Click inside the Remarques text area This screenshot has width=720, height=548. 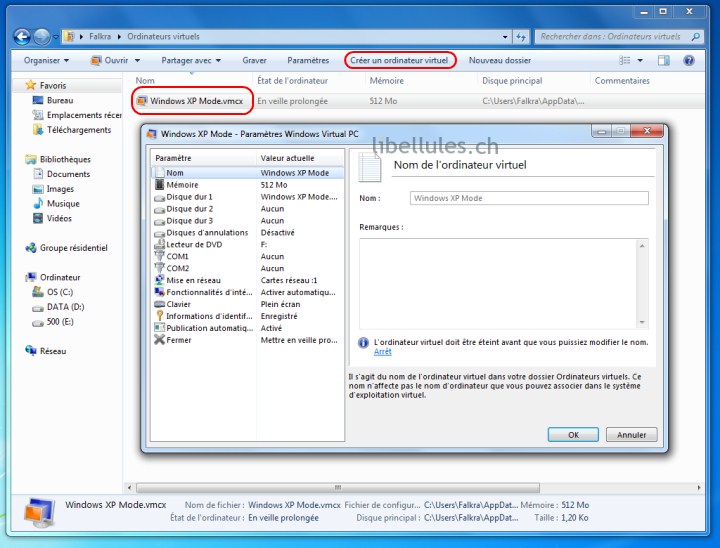499,283
